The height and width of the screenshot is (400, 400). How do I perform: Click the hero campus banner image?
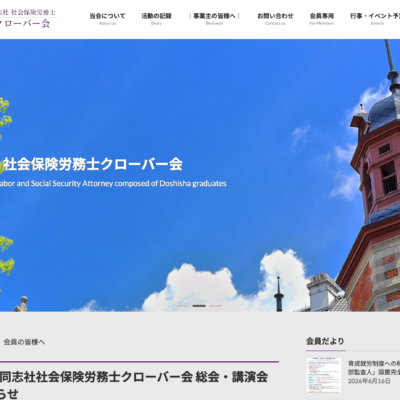click(200, 175)
